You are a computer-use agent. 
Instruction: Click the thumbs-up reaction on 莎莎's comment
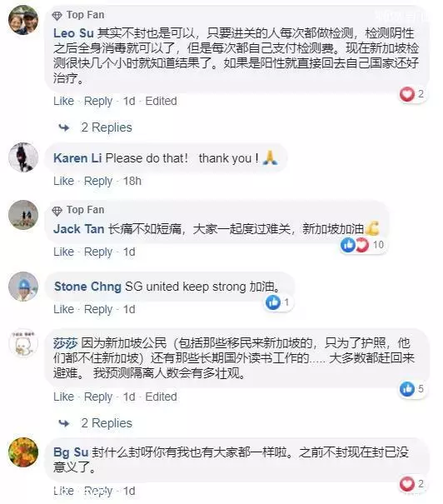pos(407,389)
